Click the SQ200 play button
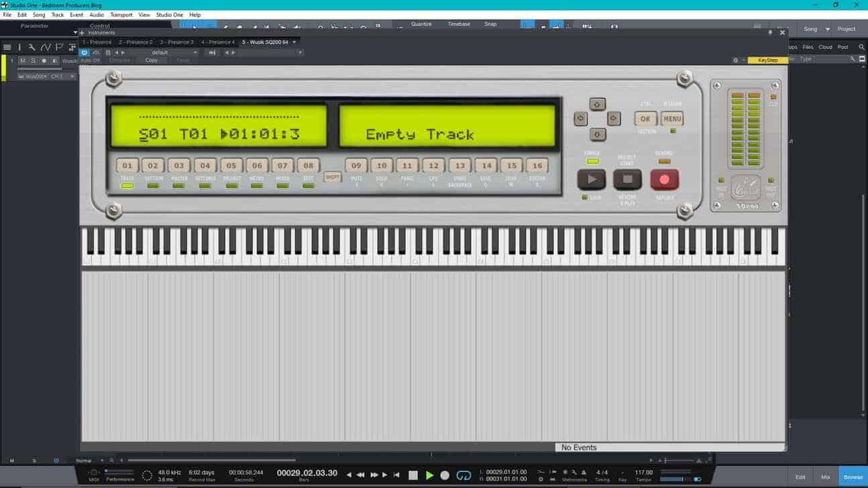Image resolution: width=868 pixels, height=488 pixels. point(592,180)
